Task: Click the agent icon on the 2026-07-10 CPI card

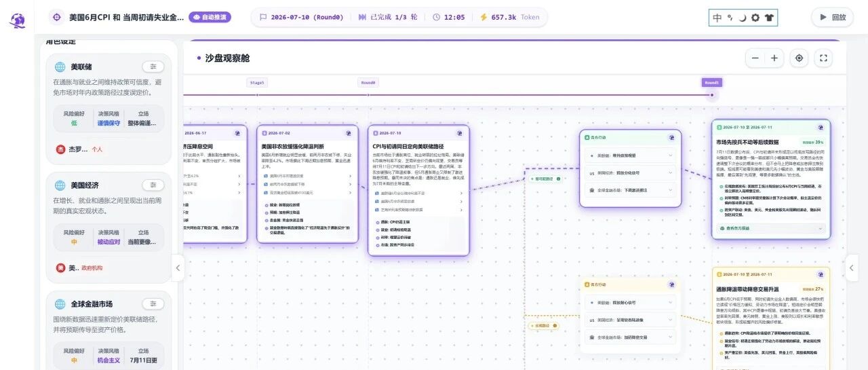Action: point(460,133)
